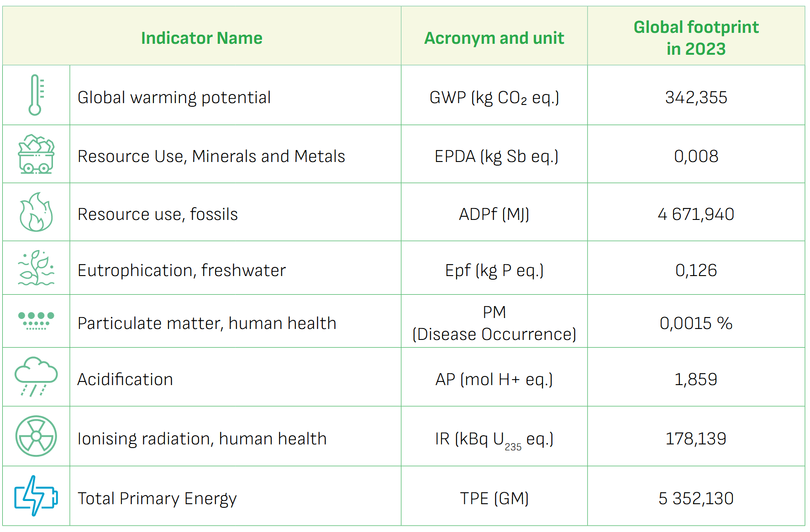Click the mining cart minerals icon
810x532 pixels.
(x=36, y=154)
